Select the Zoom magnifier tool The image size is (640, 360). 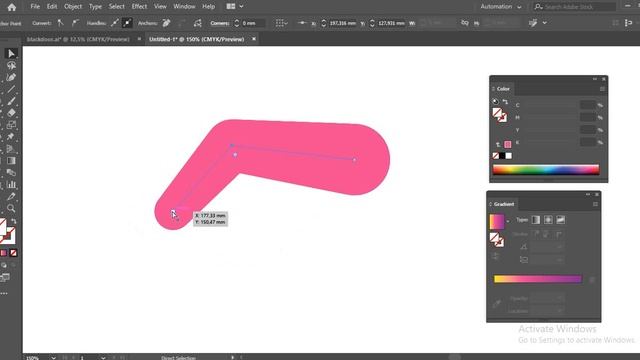click(11, 208)
